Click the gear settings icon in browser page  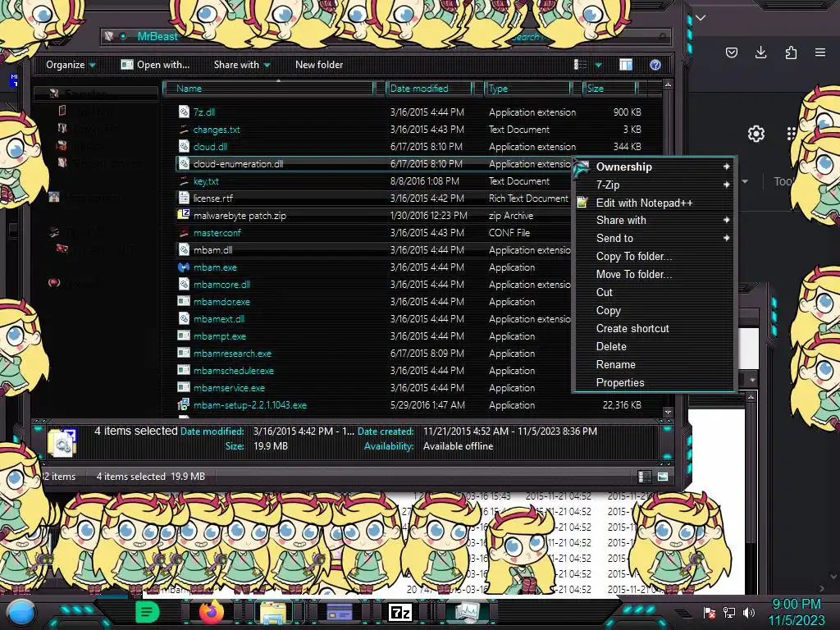(756, 134)
